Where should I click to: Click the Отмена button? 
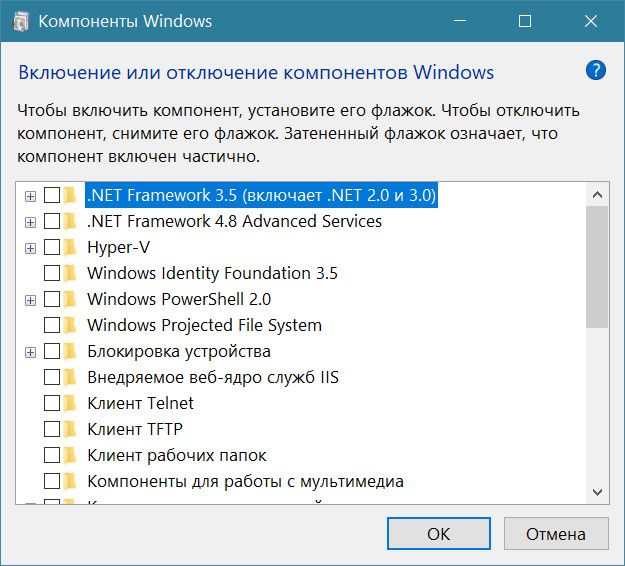[x=557, y=534]
